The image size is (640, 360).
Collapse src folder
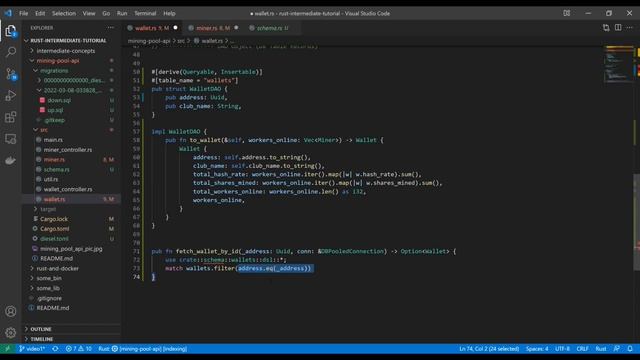[x=71, y=130]
